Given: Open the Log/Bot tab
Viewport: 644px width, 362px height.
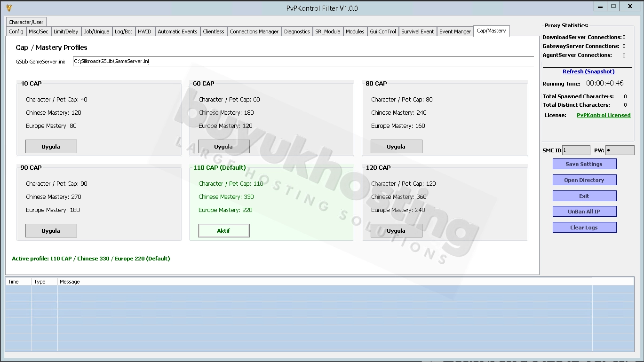Looking at the screenshot, I should coord(124,31).
